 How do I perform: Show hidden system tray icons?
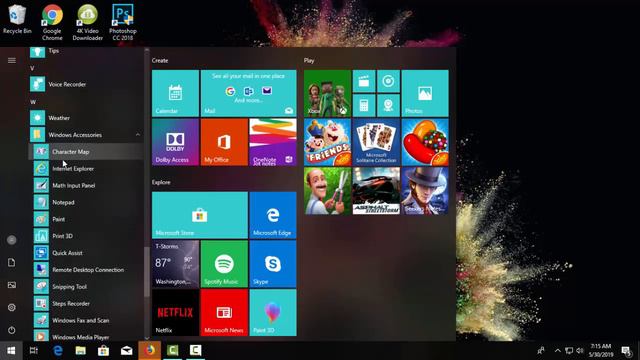click(x=558, y=351)
